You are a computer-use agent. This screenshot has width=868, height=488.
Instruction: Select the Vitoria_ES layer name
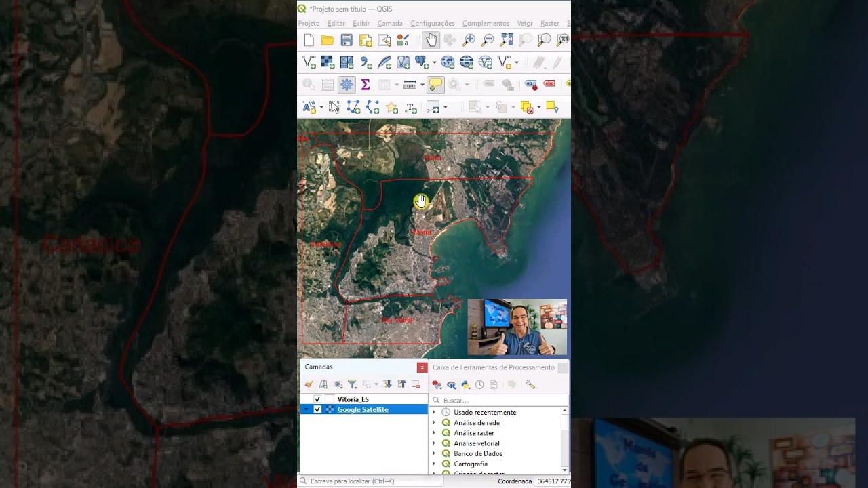(x=353, y=399)
